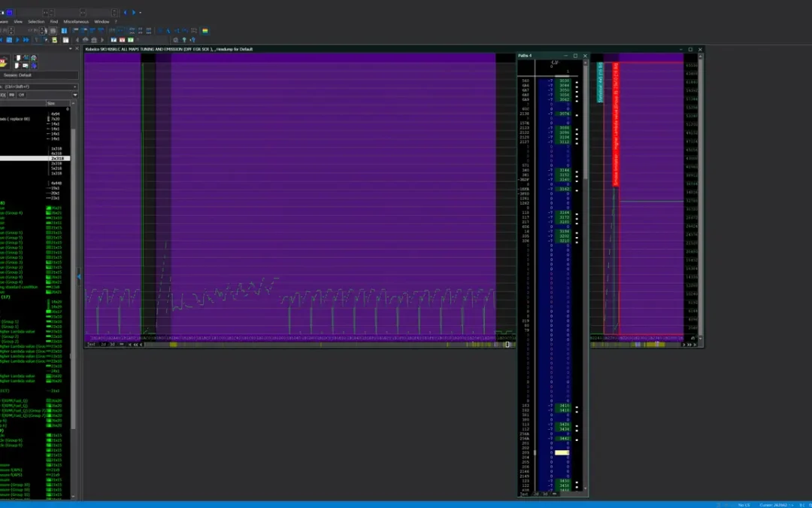The image size is (812, 508).
Task: Click the 3074 value in Paths 4
Action: click(x=564, y=114)
